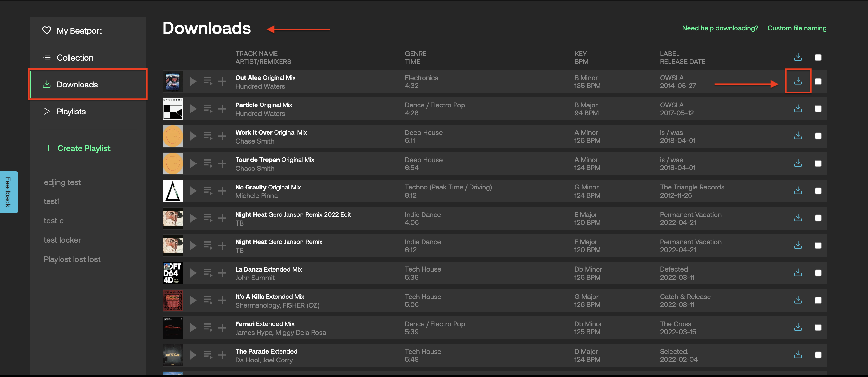Play the La Danza track

coord(193,273)
